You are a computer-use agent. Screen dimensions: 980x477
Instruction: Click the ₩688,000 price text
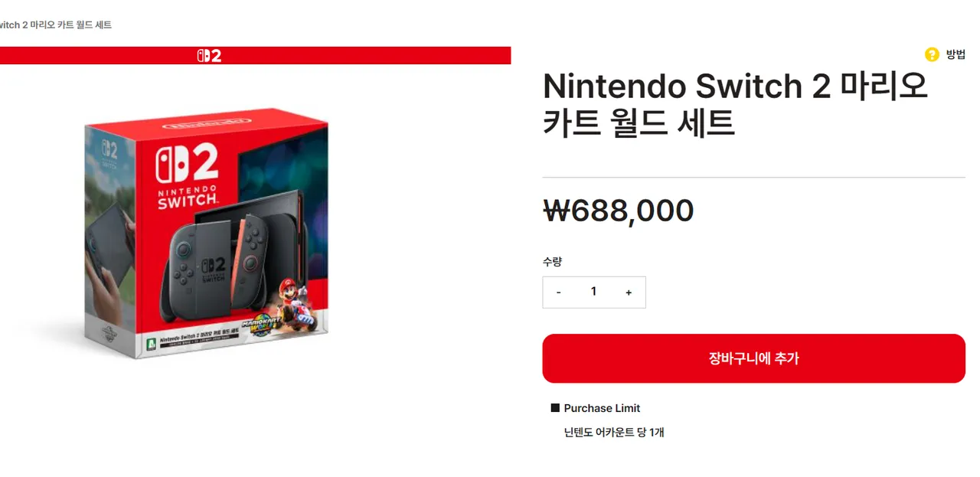click(618, 211)
